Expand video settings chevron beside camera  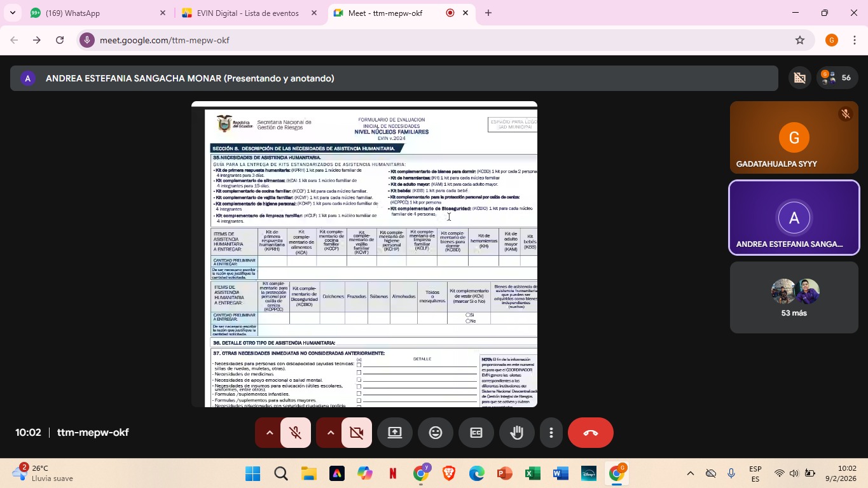330,433
